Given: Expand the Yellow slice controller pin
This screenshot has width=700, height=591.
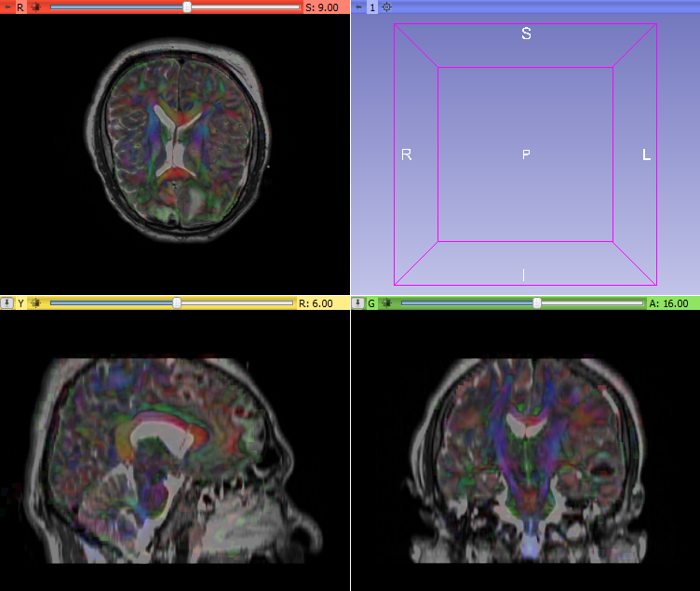Looking at the screenshot, I should (7, 303).
